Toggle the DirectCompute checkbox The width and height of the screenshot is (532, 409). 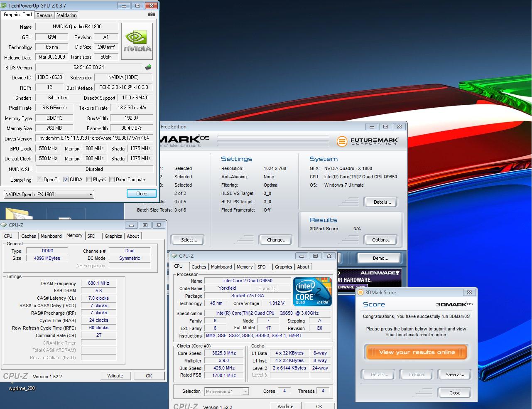(112, 180)
